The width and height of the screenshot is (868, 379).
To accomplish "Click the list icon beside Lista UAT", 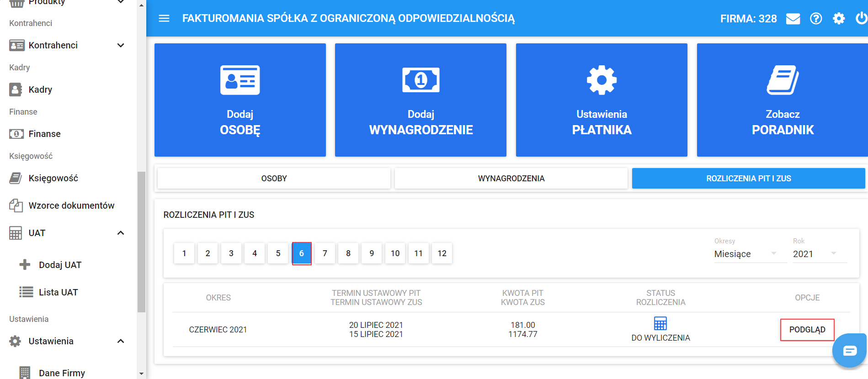I will point(26,292).
